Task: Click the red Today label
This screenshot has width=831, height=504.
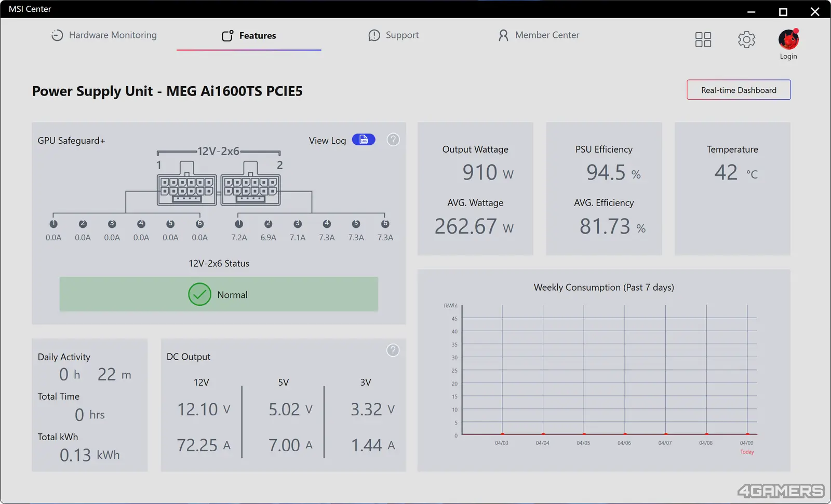Action: 747,452
